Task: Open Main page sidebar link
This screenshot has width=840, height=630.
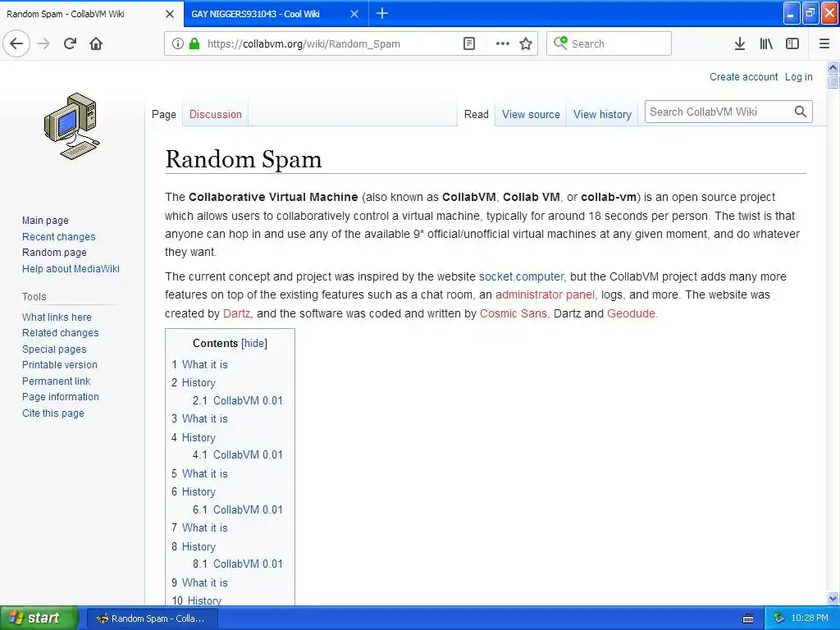Action: 46,220
